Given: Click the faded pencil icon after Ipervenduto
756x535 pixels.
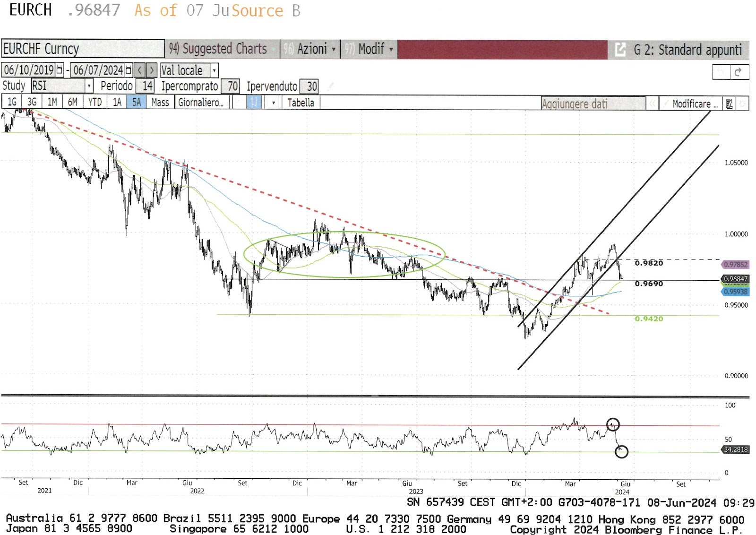Looking at the screenshot, I should click(330, 86).
